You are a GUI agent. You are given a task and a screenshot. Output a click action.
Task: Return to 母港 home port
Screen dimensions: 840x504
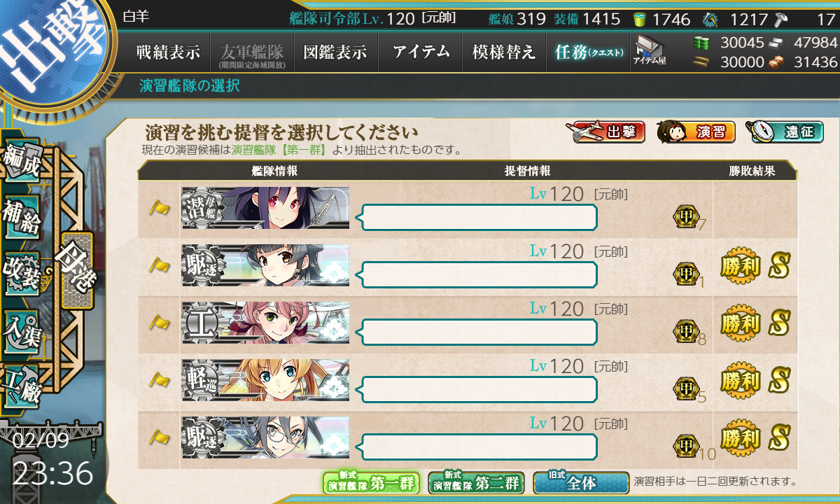77,270
